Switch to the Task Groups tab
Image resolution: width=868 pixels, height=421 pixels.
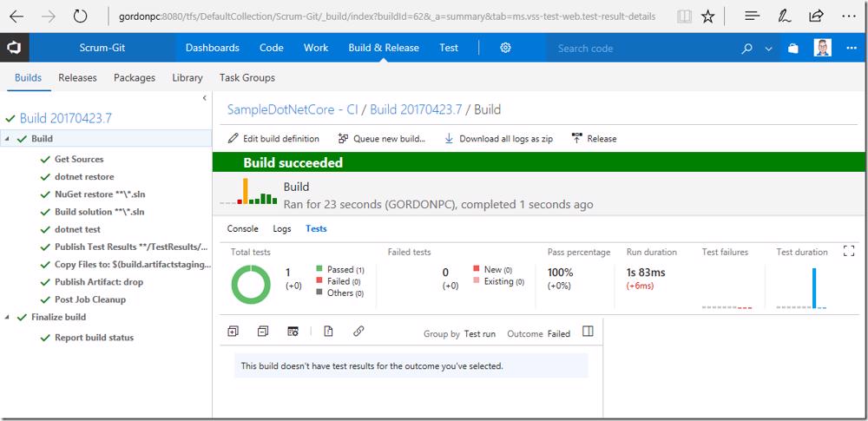247,77
